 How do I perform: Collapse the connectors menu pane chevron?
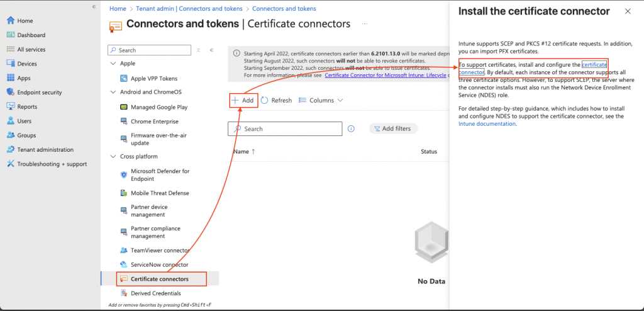coord(211,50)
